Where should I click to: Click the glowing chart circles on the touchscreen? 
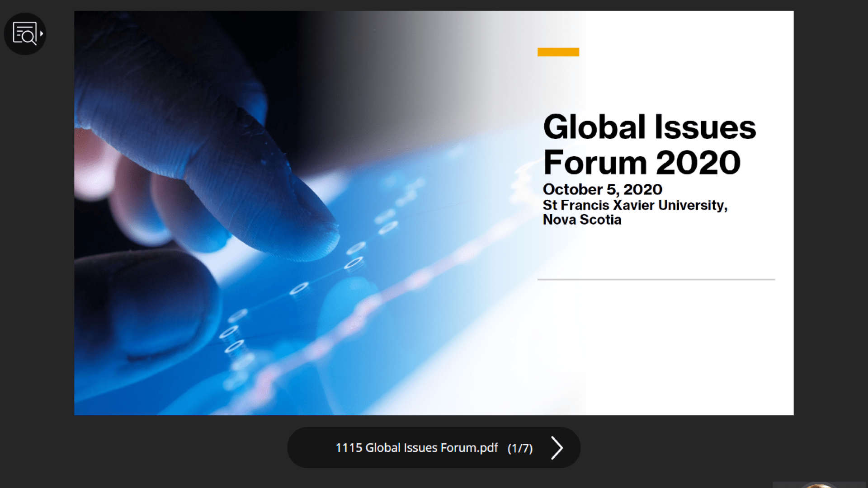[354, 263]
